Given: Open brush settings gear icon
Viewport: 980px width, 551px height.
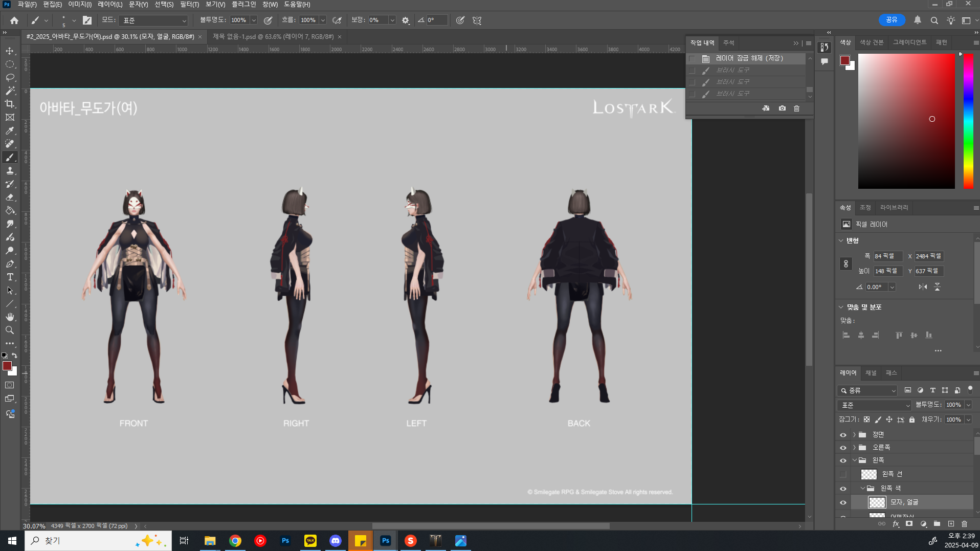Looking at the screenshot, I should pos(406,20).
